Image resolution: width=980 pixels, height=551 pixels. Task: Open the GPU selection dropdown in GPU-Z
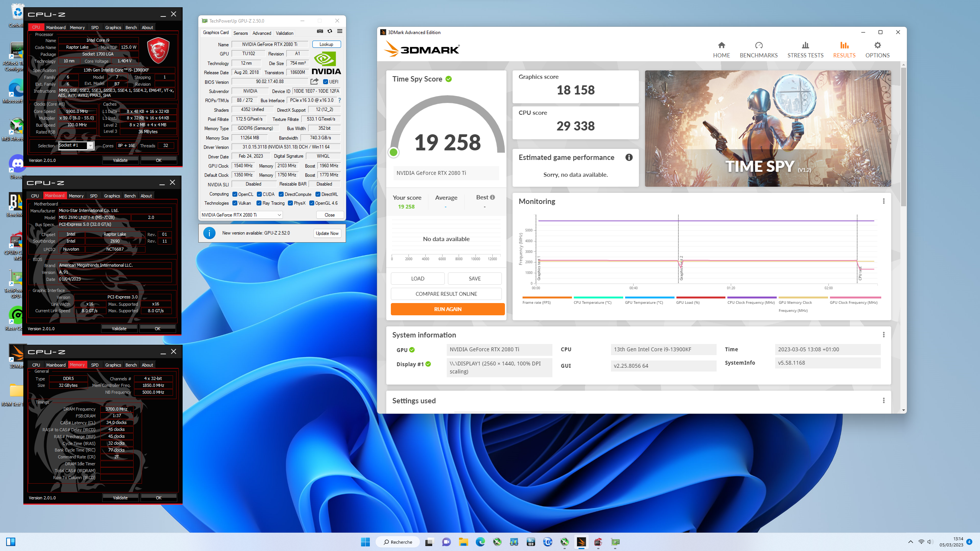tap(242, 215)
